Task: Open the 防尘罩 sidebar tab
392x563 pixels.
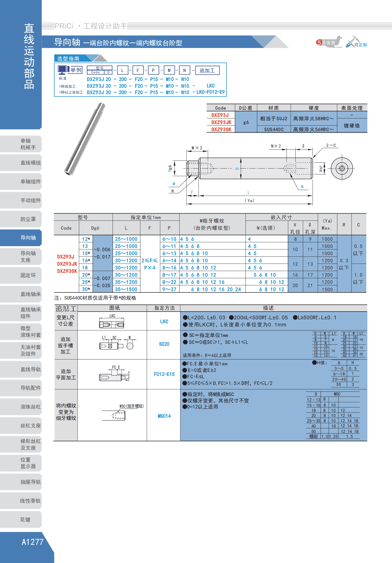Action: 21,219
